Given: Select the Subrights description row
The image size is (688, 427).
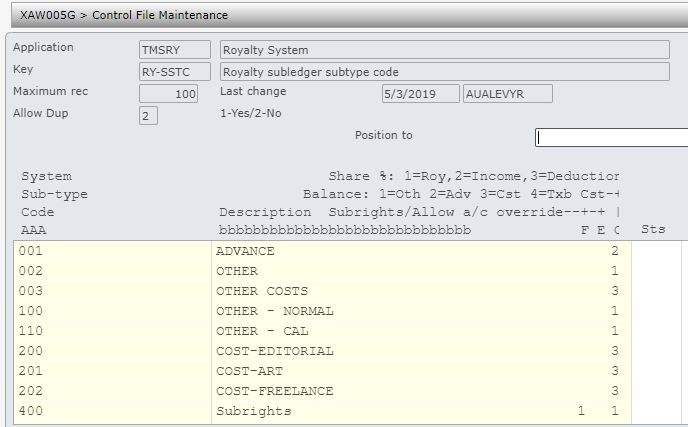Looking at the screenshot, I should 254,411.
